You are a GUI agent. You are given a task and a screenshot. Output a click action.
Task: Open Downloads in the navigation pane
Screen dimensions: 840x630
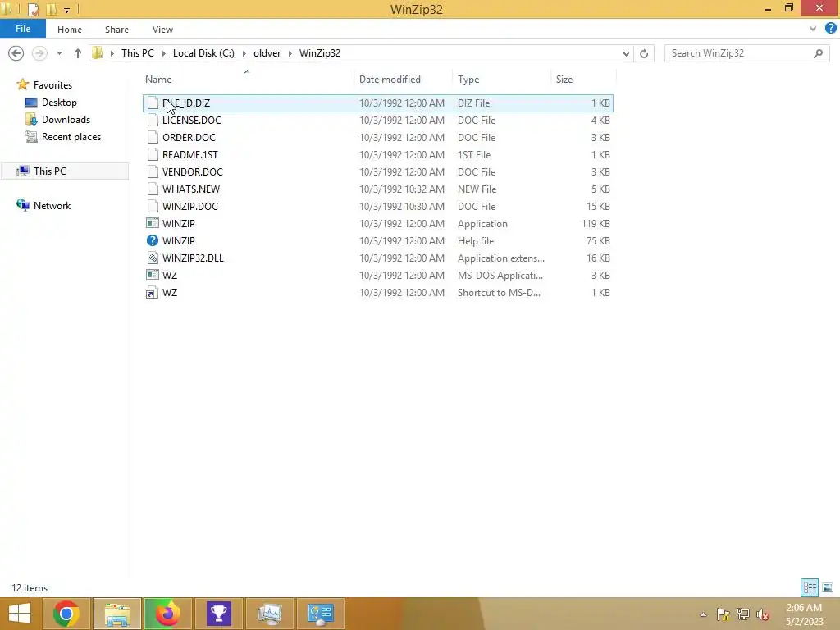click(x=66, y=120)
